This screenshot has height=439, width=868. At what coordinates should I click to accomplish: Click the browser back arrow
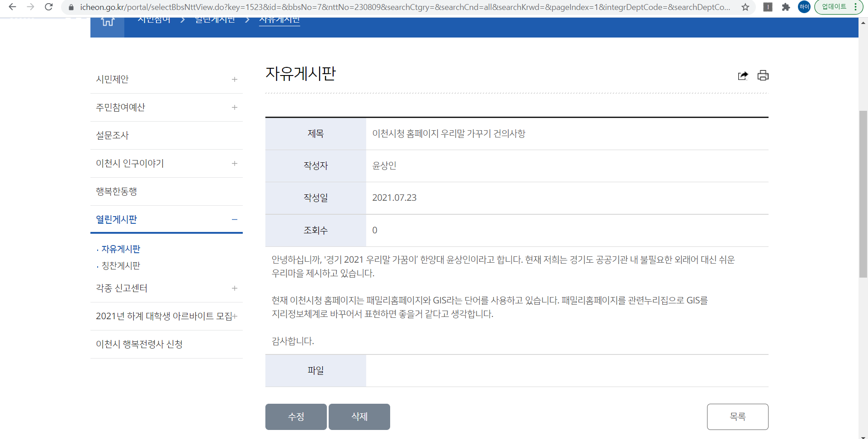pos(12,7)
